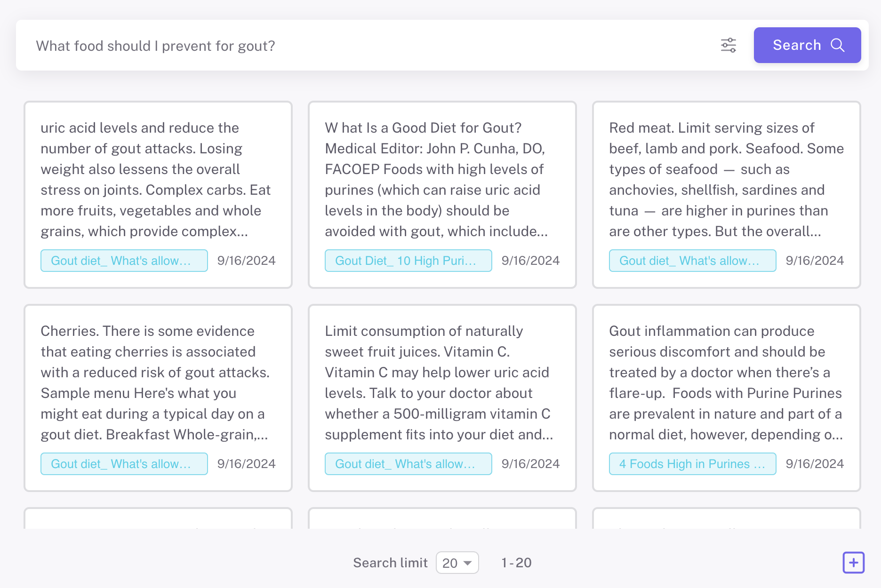Viewport: 881px width, 588px height.
Task: Select the 'Gout inflammation can produce' card
Action: point(726,383)
